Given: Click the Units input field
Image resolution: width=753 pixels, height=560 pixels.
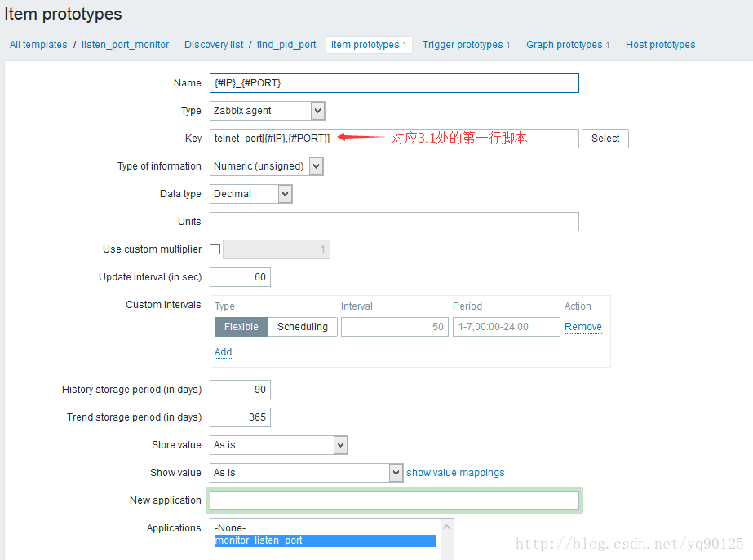Looking at the screenshot, I should point(394,222).
